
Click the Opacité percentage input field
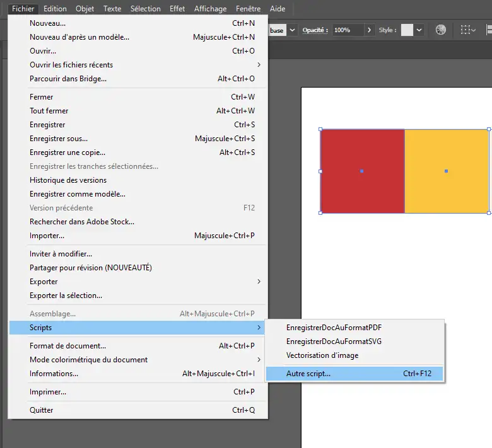pyautogui.click(x=346, y=30)
